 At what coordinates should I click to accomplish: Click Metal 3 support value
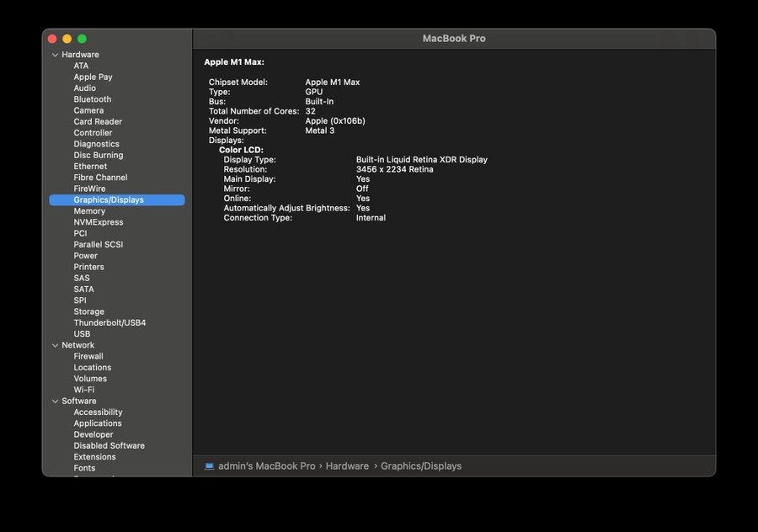(319, 130)
